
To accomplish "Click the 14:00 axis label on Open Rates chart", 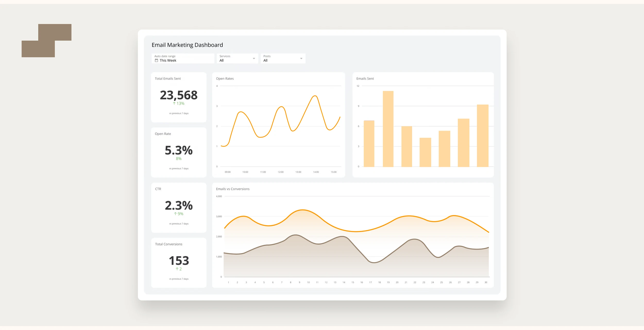I will [x=316, y=172].
